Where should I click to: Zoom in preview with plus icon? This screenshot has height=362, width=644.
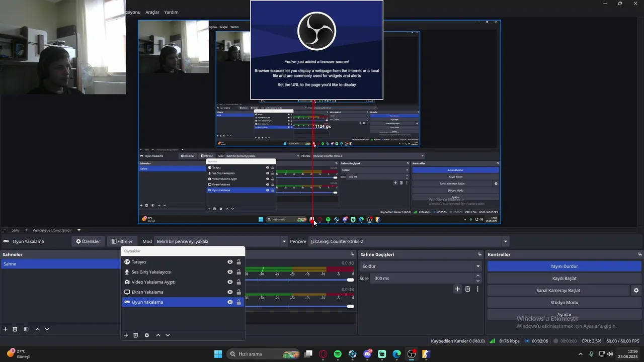tap(26, 230)
